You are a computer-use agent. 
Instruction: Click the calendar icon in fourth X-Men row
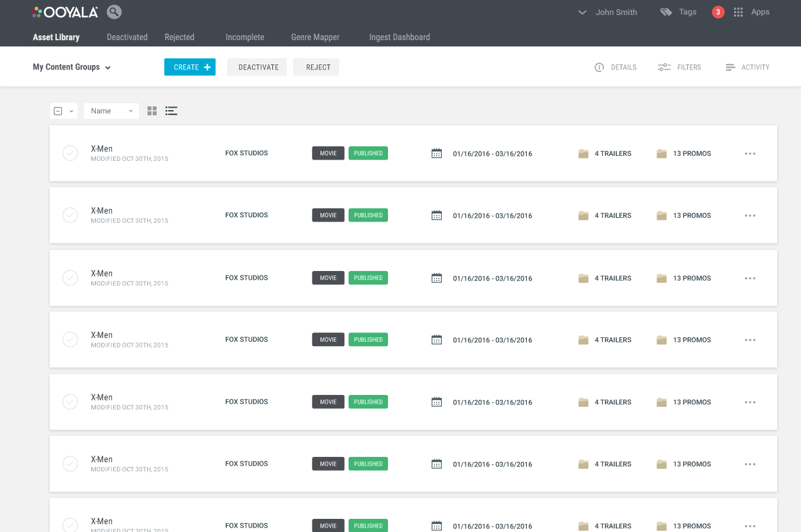tap(437, 340)
